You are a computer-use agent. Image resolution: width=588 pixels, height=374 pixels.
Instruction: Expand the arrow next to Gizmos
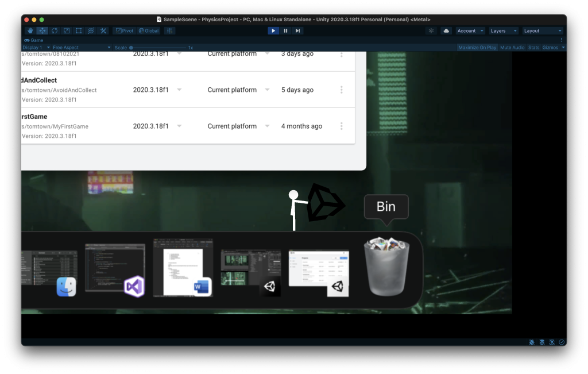[x=563, y=48]
